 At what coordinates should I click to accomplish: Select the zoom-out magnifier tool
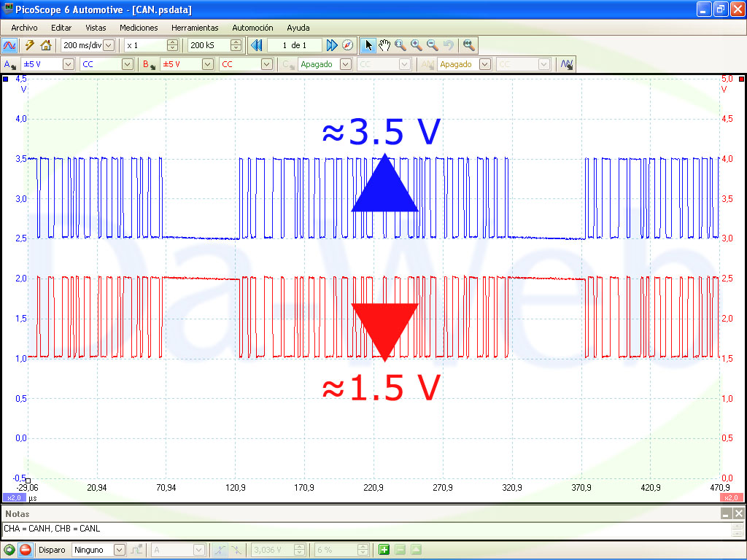click(x=433, y=45)
